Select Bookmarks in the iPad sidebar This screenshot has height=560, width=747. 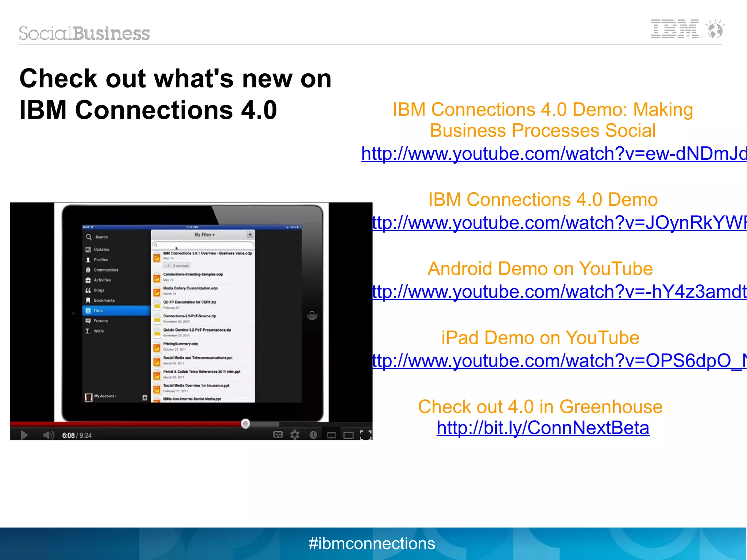point(116,301)
